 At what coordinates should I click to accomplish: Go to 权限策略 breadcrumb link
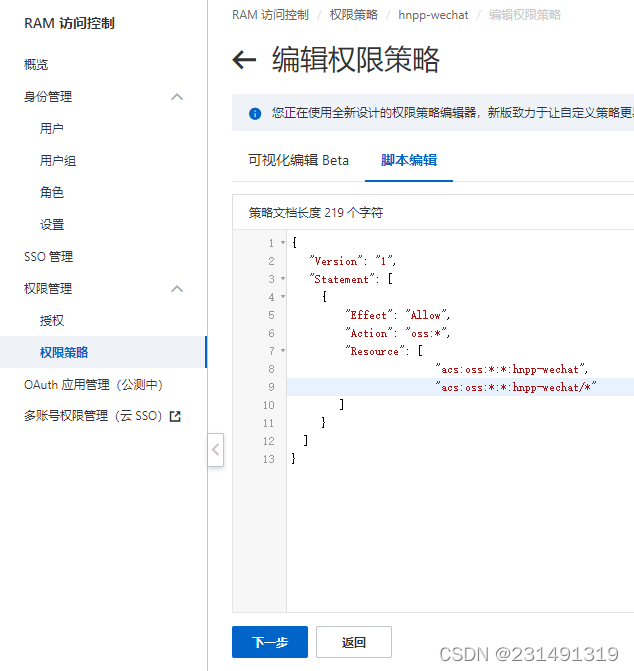353,15
